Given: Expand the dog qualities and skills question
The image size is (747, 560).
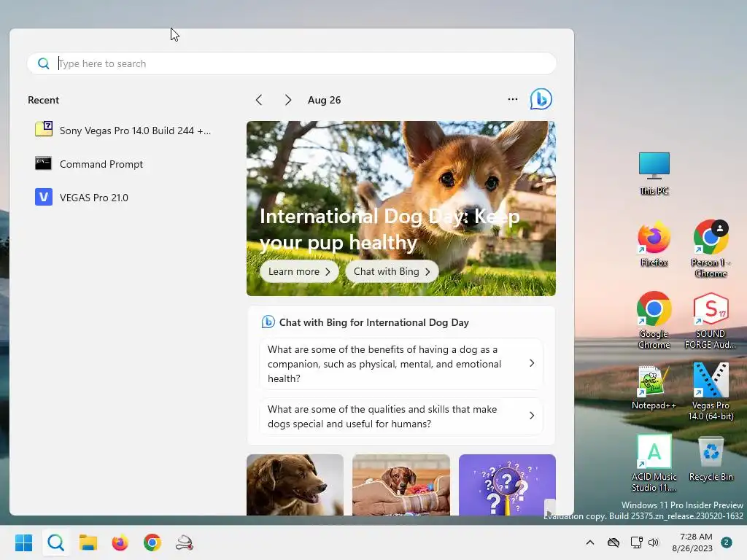Looking at the screenshot, I should pyautogui.click(x=401, y=416).
